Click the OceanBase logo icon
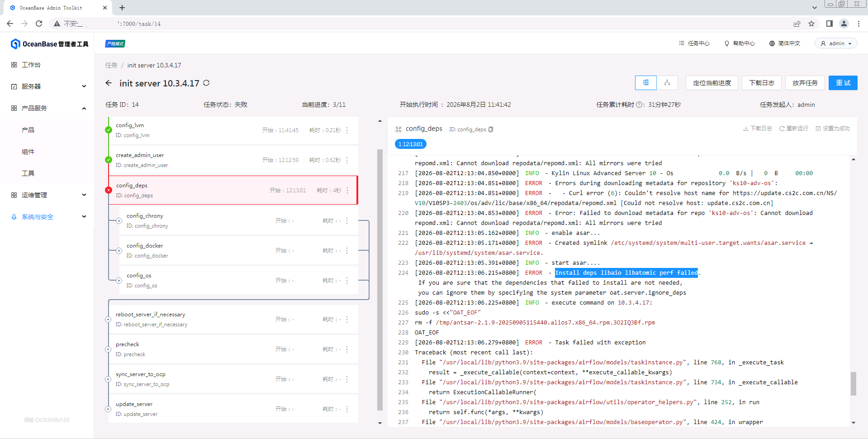 (15, 44)
